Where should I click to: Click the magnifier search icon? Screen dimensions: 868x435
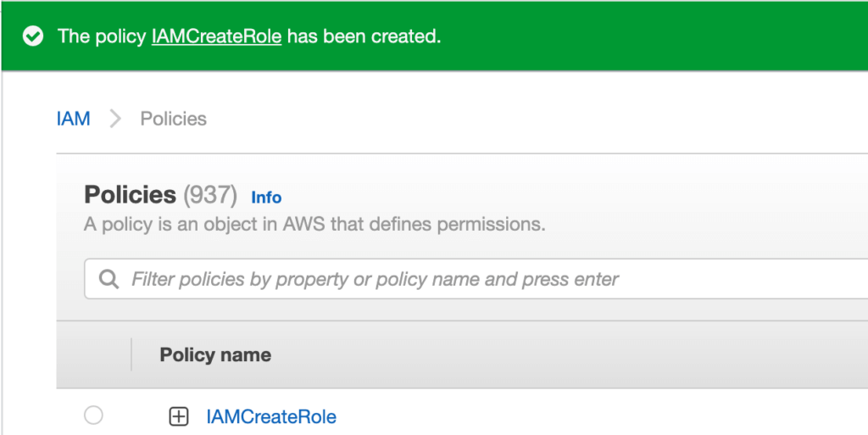click(108, 279)
